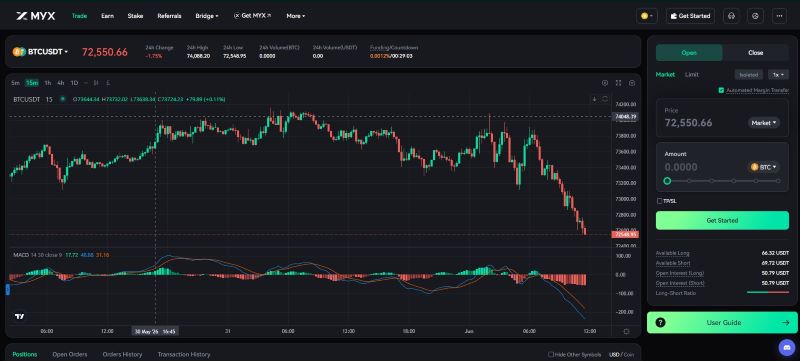Screen dimensions: 800x361
Task: Set amount slider to the last dot
Action: (778, 180)
